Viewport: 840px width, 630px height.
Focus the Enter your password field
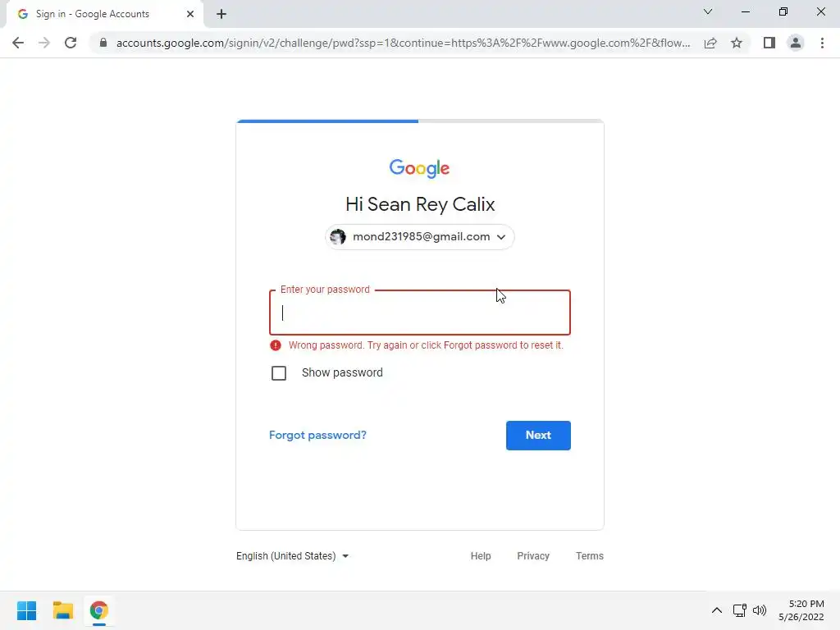[x=419, y=313]
